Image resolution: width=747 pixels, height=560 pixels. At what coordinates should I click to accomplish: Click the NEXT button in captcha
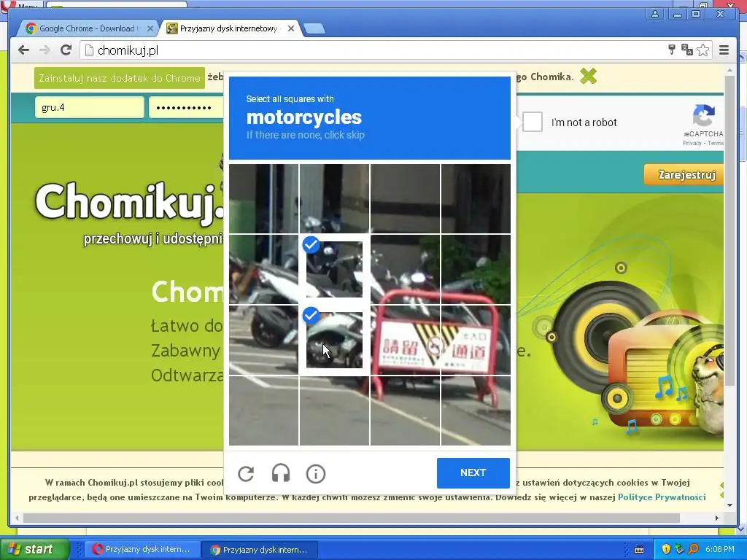tap(473, 472)
